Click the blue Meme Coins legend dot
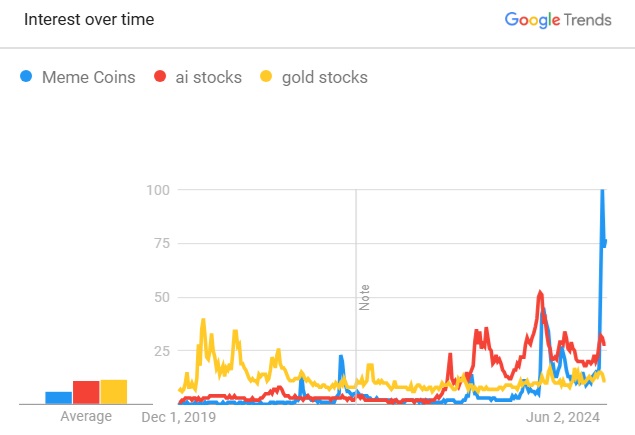 26,76
